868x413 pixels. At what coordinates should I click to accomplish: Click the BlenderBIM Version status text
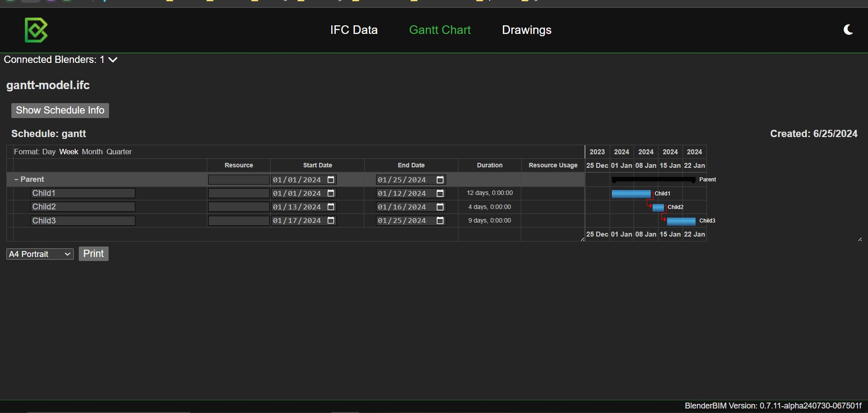coord(773,406)
